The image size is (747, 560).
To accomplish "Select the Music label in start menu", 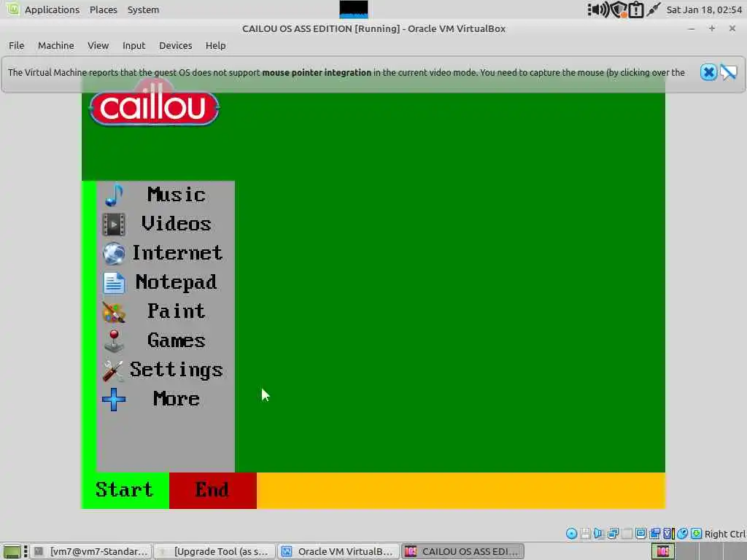I will (x=177, y=195).
